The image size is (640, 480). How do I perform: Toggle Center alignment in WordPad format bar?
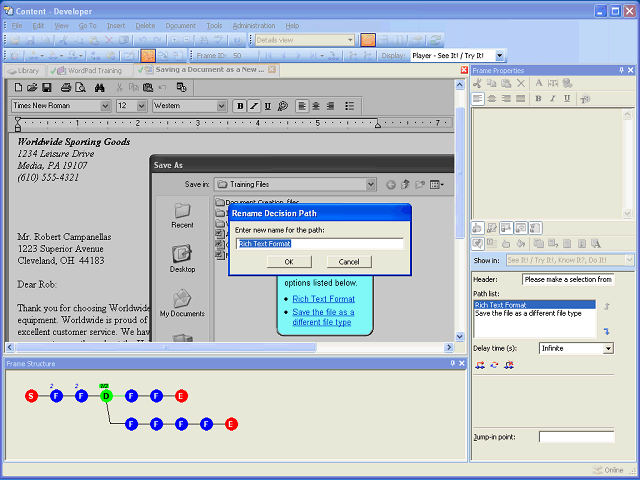point(316,106)
